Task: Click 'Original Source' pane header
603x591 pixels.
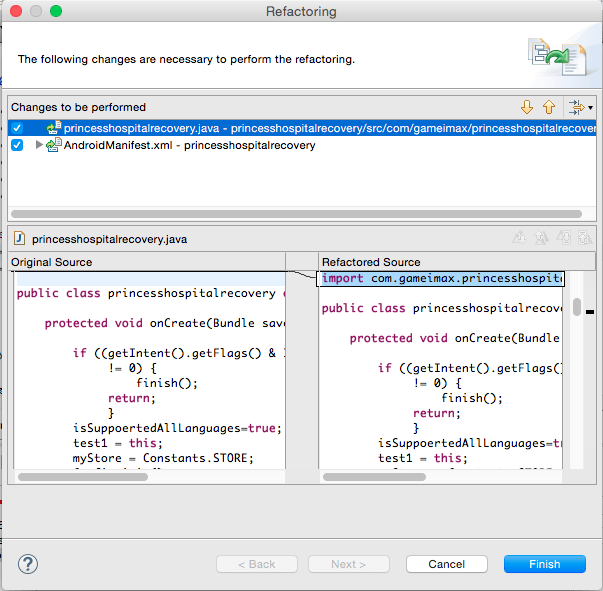Action: coord(52,262)
